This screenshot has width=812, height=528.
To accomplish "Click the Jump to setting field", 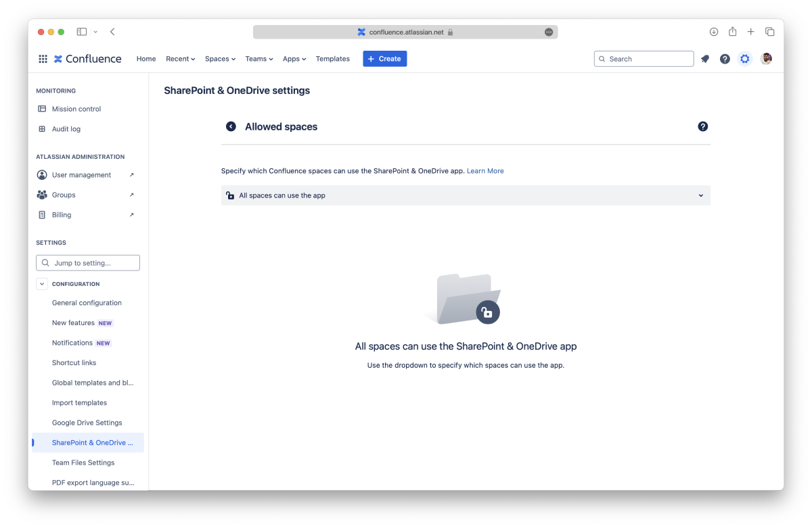I will 88,263.
